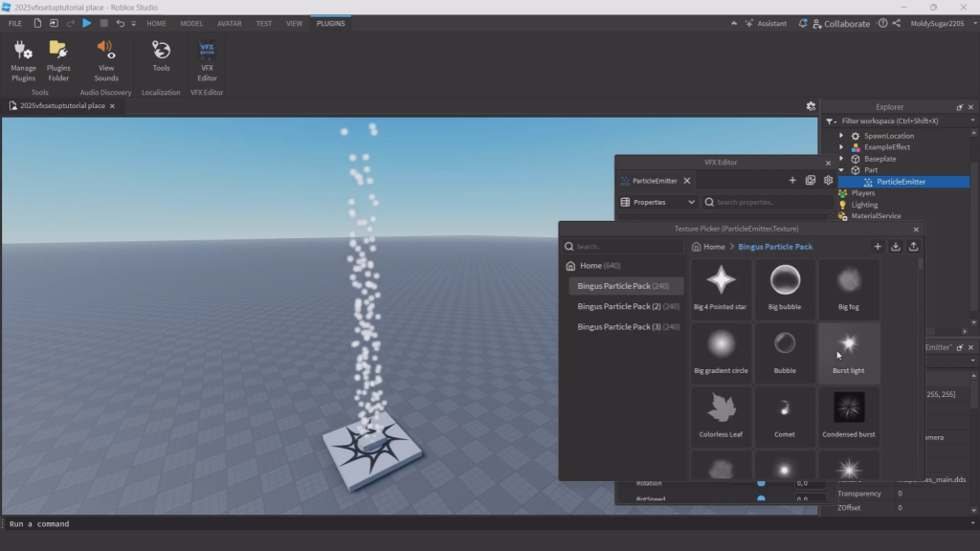This screenshot has width=980, height=551.
Task: Open the Help question mark icon
Action: click(882, 23)
